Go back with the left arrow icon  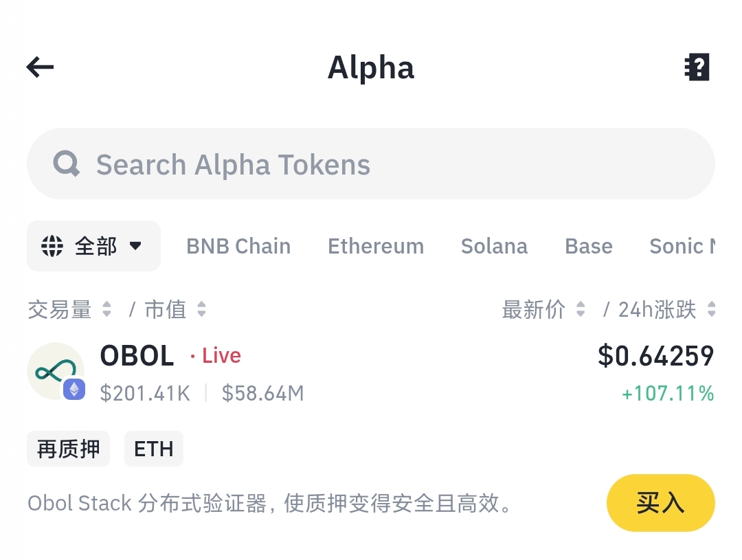coord(41,67)
